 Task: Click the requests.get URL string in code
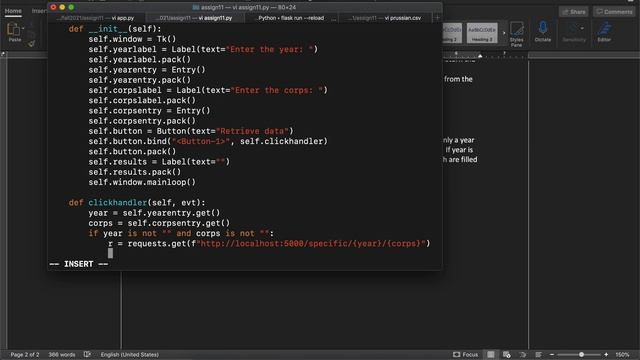click(x=311, y=244)
